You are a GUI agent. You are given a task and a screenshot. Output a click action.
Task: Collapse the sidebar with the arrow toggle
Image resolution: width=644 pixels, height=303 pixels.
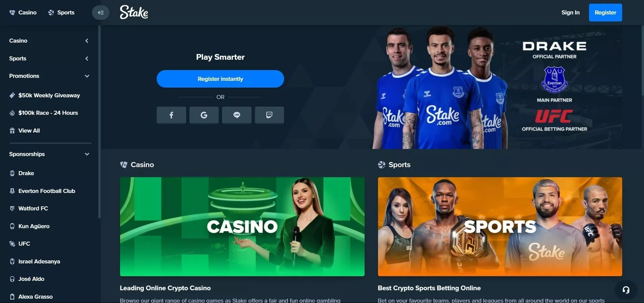tap(101, 13)
